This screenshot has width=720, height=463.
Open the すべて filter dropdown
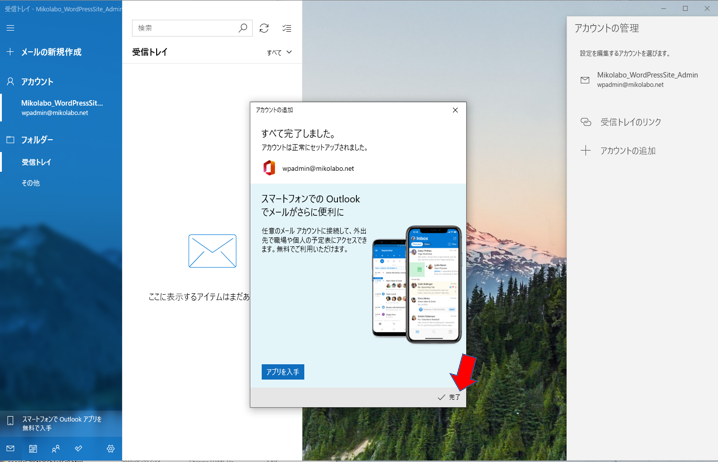pos(279,52)
